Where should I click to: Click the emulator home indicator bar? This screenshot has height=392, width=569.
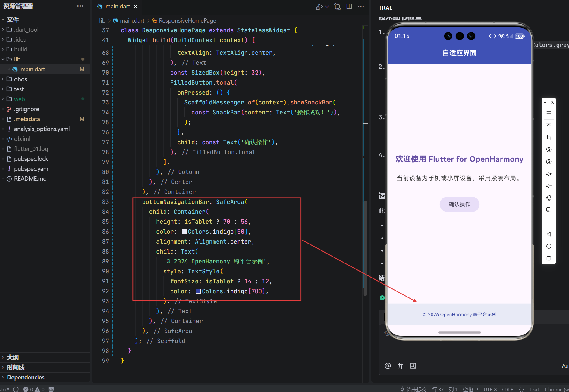coord(459,332)
